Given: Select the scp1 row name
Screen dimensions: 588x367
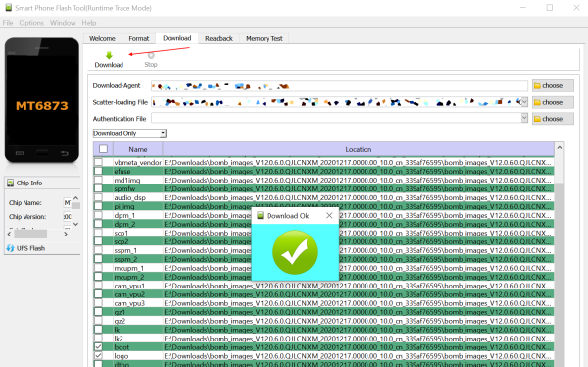Looking at the screenshot, I should (x=122, y=233).
